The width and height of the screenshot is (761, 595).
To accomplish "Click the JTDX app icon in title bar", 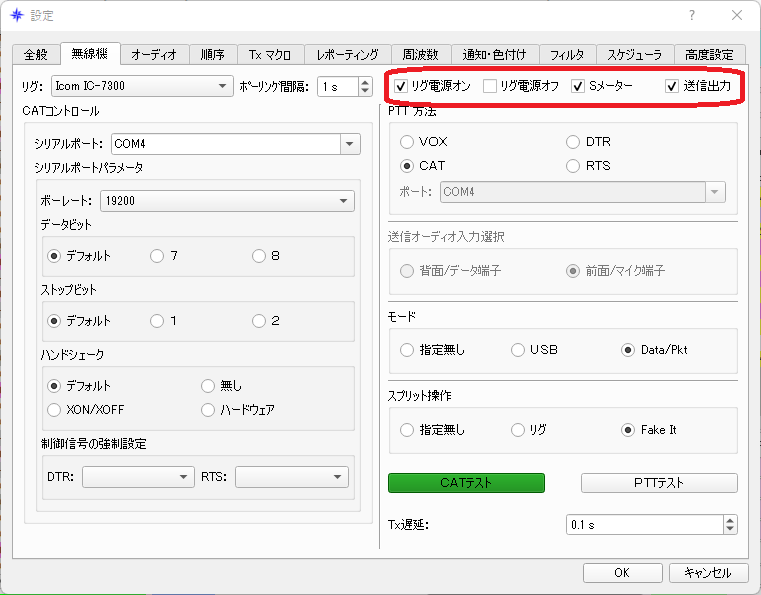I will [17, 15].
